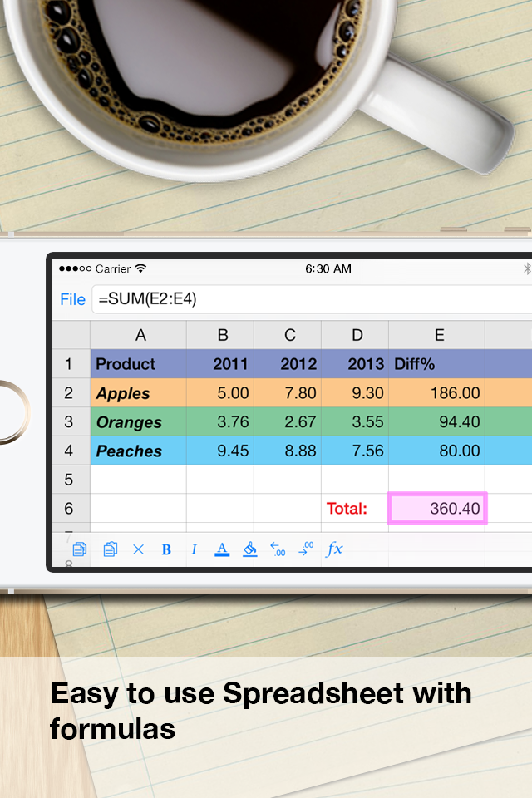Increase decimal places icon
The image size is (532, 798).
pyautogui.click(x=305, y=549)
